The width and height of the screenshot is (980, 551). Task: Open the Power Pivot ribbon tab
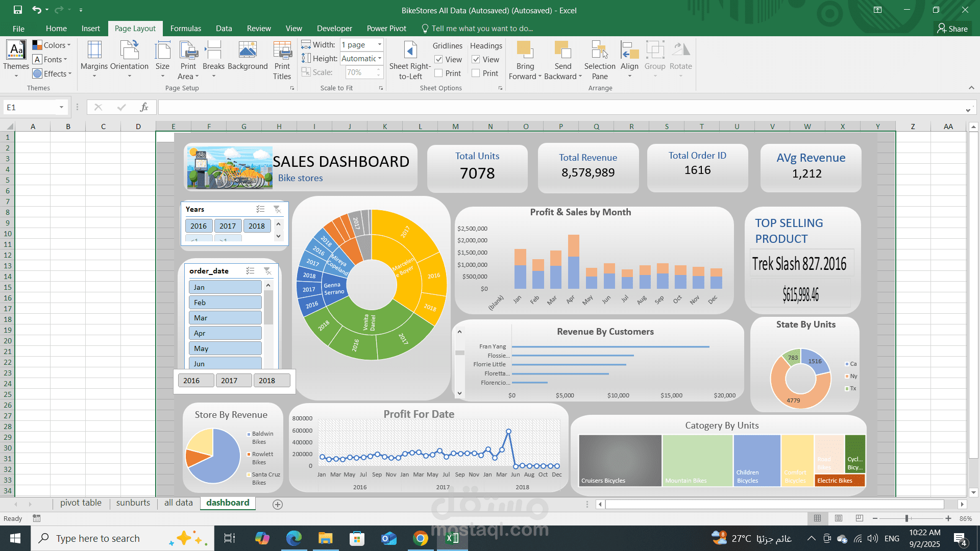point(386,29)
